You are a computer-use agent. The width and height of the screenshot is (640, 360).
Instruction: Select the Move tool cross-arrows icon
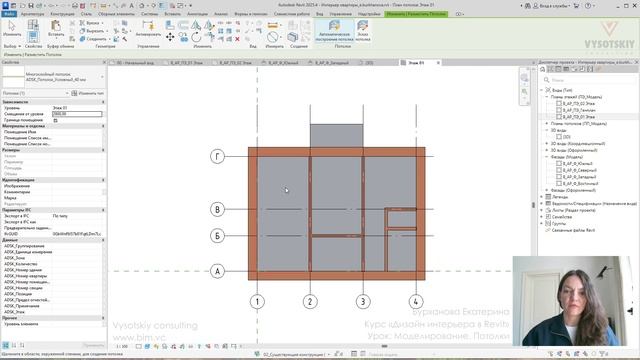170,37
